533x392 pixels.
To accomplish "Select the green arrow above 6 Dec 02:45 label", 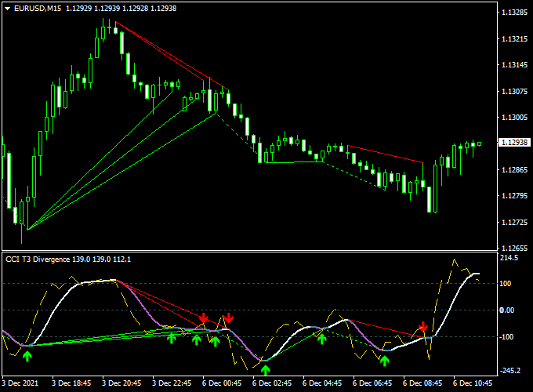I will click(266, 370).
